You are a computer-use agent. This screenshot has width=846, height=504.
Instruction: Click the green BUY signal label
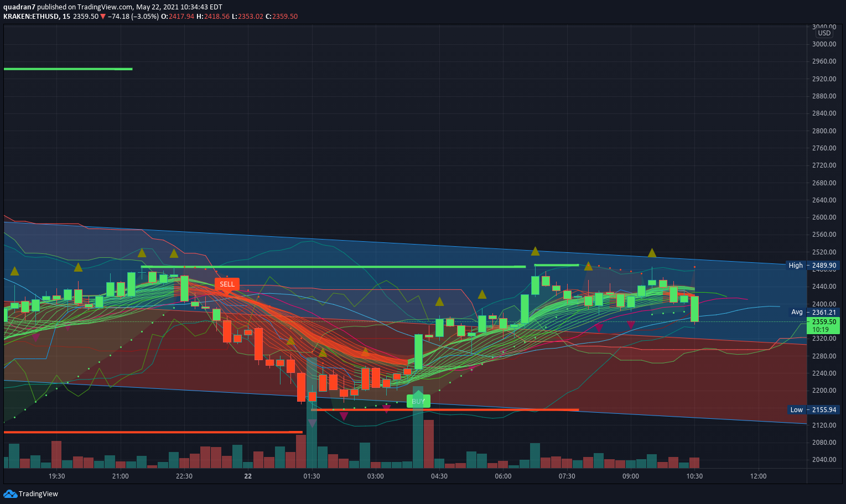(x=418, y=401)
